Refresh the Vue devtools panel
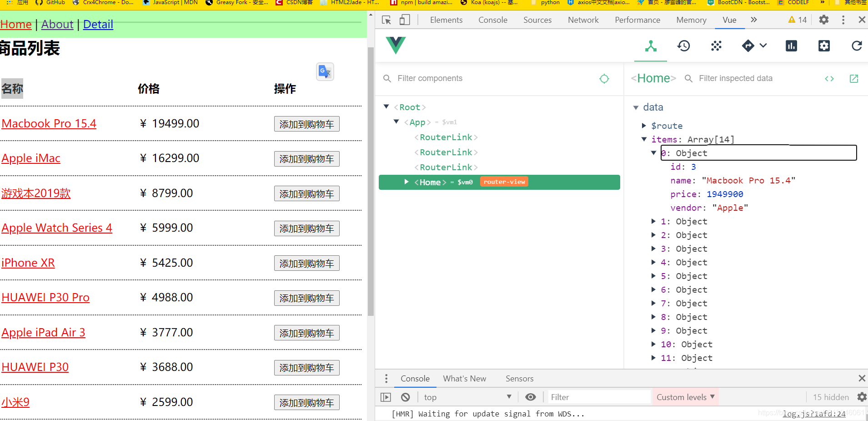868x421 pixels. point(857,46)
